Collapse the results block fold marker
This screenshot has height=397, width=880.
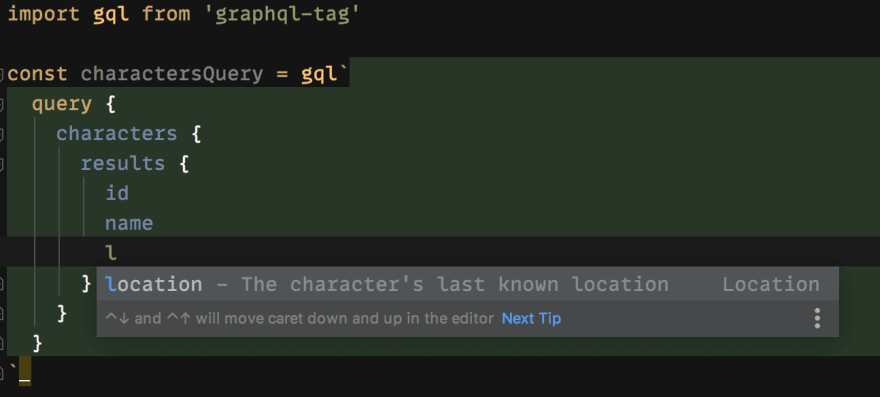click(2, 164)
